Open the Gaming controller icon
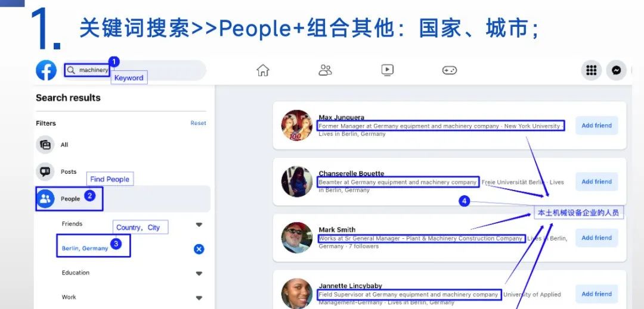Screen dimensions: 644x309 450,70
